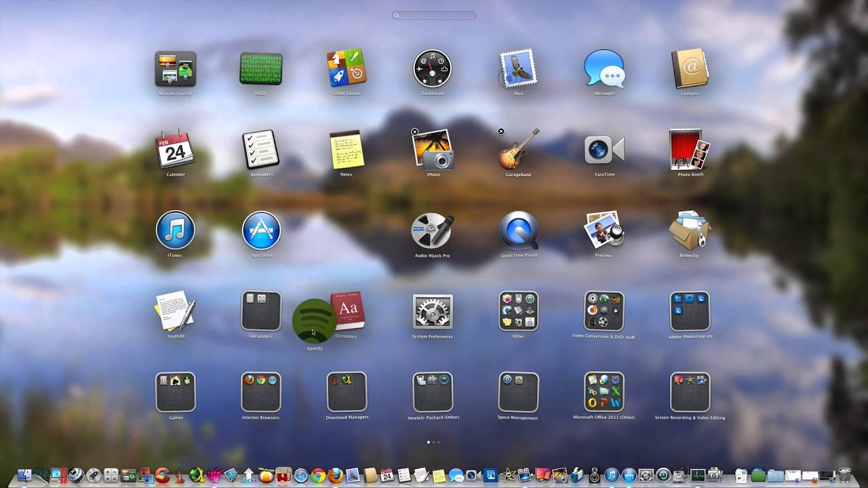Open the Hewlett-Packard (Other) folder
This screenshot has height=488, width=868.
point(433,392)
